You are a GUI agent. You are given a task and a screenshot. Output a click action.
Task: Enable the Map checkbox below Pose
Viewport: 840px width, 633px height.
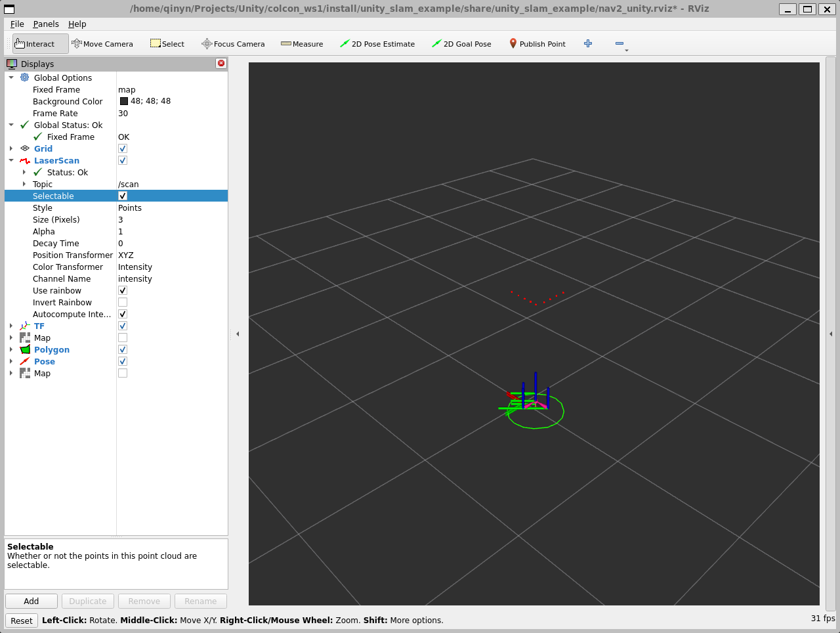coord(123,373)
